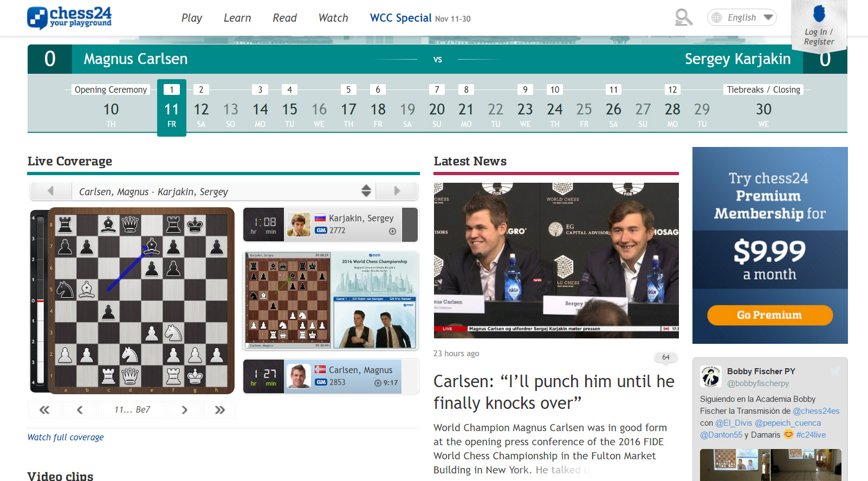Click the white knight on a5
Screen dimensions: 868x481
click(65, 290)
